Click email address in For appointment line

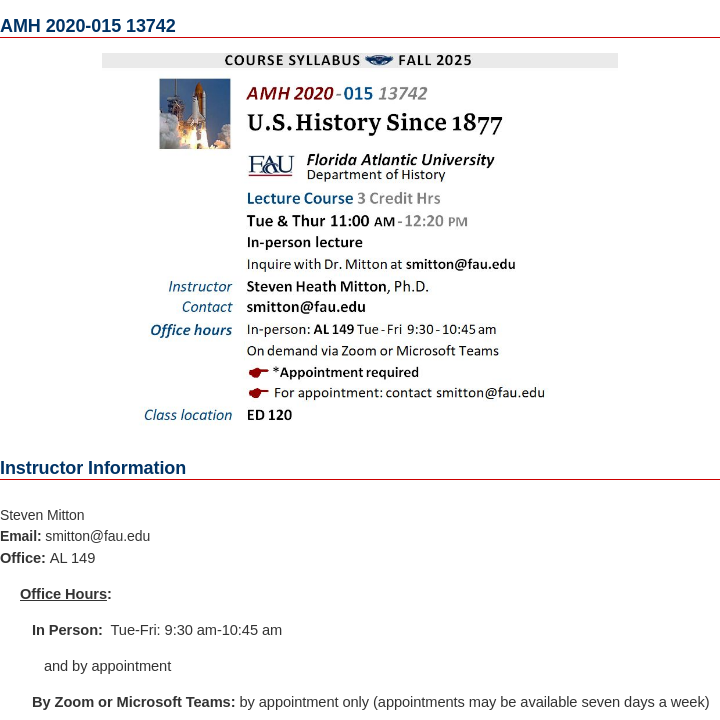click(x=490, y=393)
